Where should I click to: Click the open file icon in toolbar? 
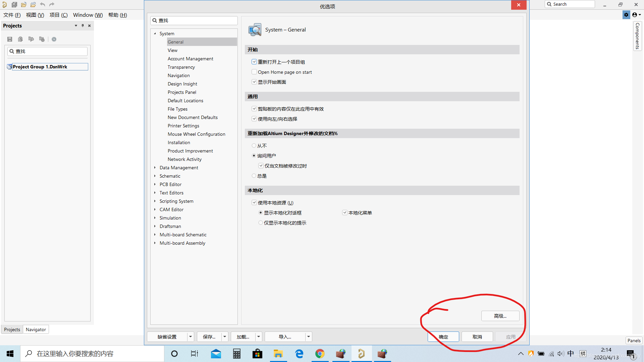(23, 4)
